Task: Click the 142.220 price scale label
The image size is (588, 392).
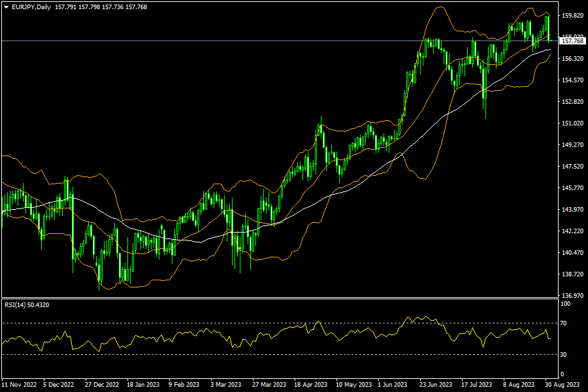Action: [572, 231]
